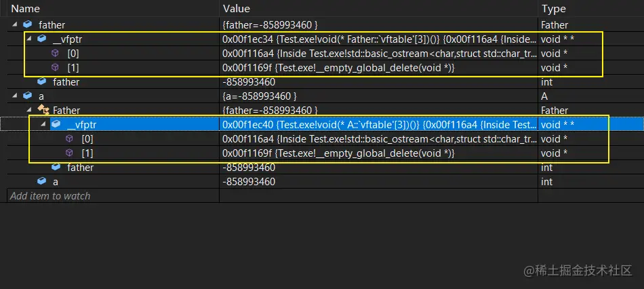Click the void * * type of A::vftable __vfptr
Screen dimensions: 644x289
(x=557, y=125)
